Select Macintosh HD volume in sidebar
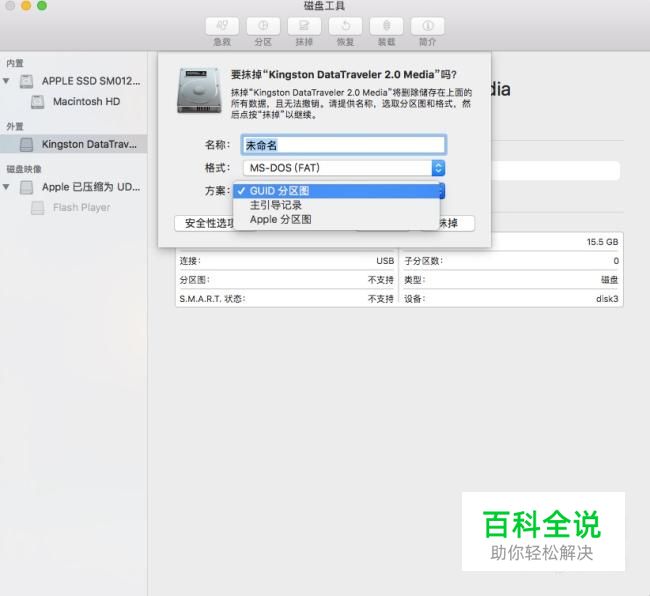Image resolution: width=650 pixels, height=596 pixels. 73,102
